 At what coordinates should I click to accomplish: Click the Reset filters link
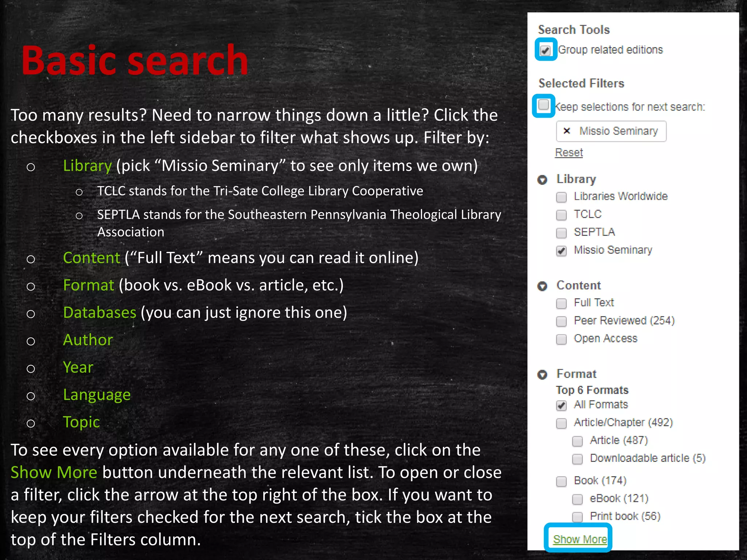[x=569, y=152]
